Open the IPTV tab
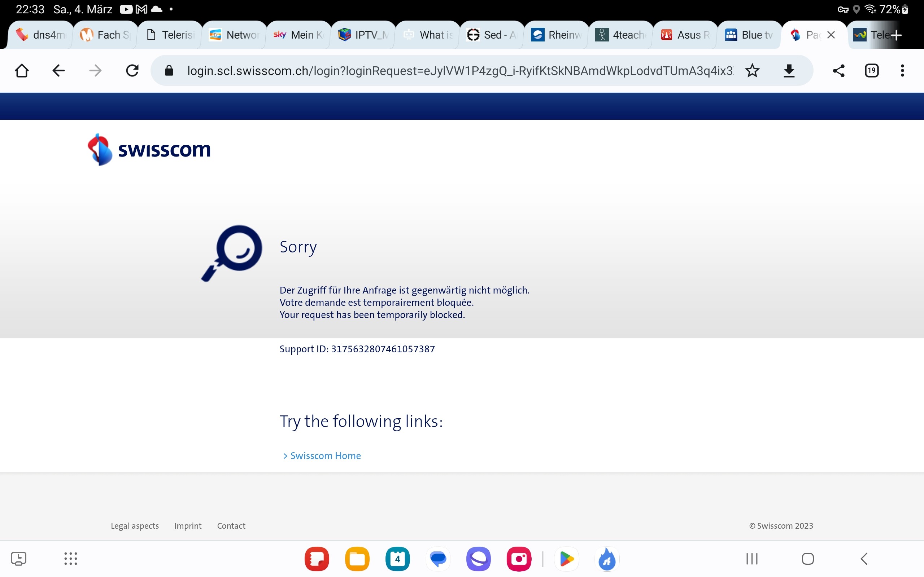The height and width of the screenshot is (577, 924). (363, 35)
